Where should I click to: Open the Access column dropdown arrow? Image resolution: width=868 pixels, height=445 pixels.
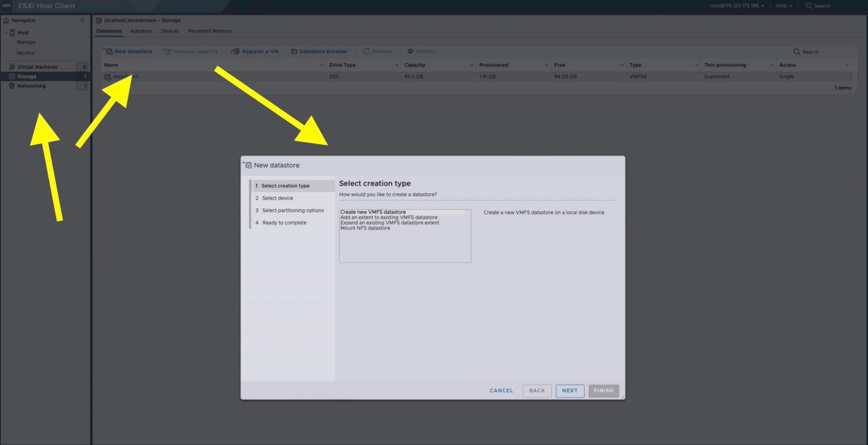click(x=847, y=65)
